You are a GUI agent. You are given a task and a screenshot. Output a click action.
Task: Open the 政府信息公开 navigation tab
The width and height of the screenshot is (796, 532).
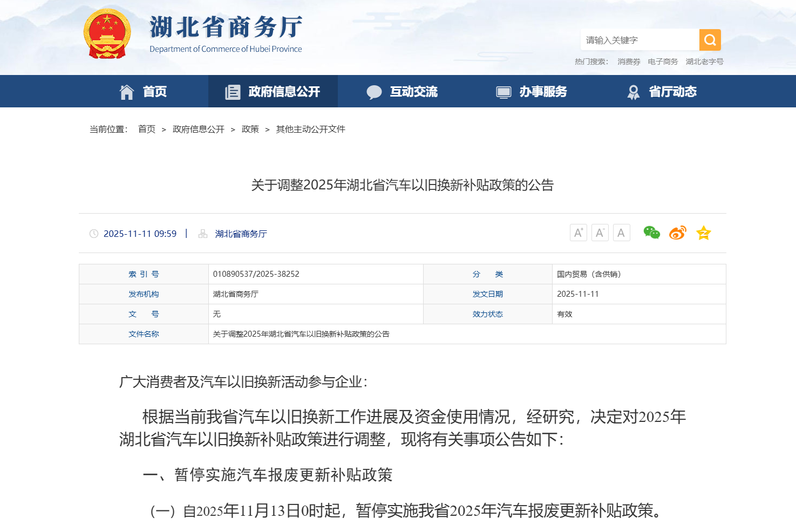[273, 92]
